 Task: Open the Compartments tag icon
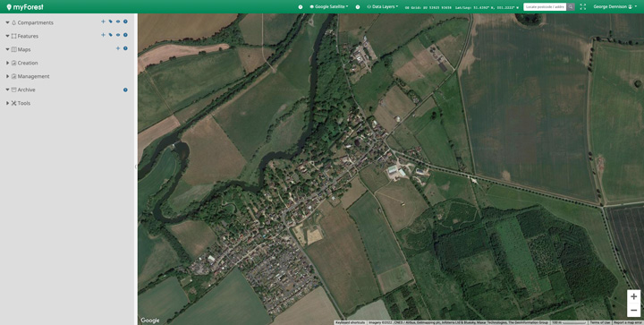[111, 21]
